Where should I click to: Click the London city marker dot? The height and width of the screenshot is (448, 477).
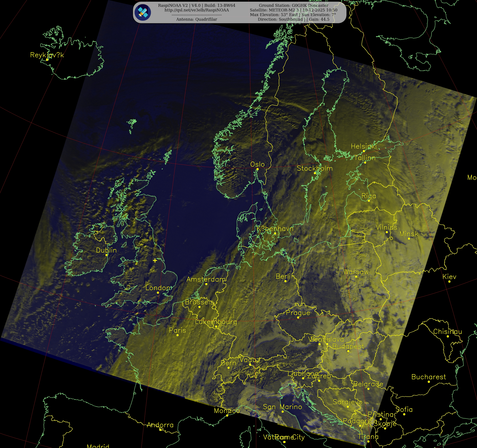point(158,292)
